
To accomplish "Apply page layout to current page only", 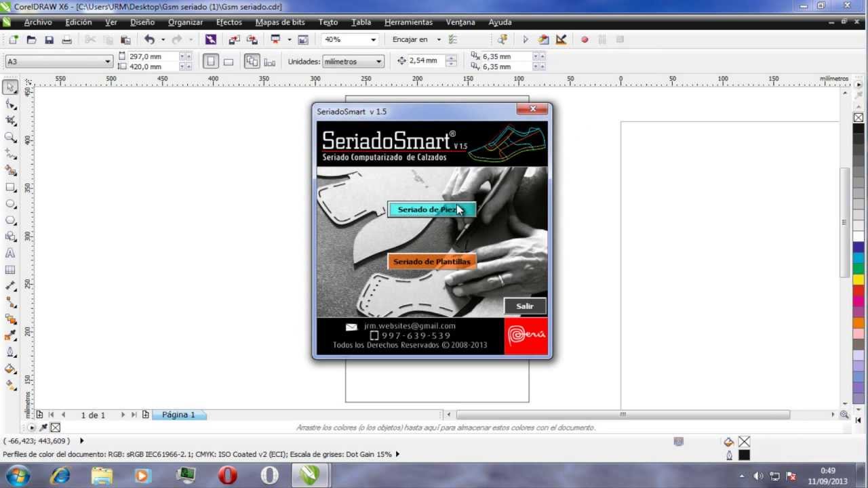I will pyautogui.click(x=269, y=62).
